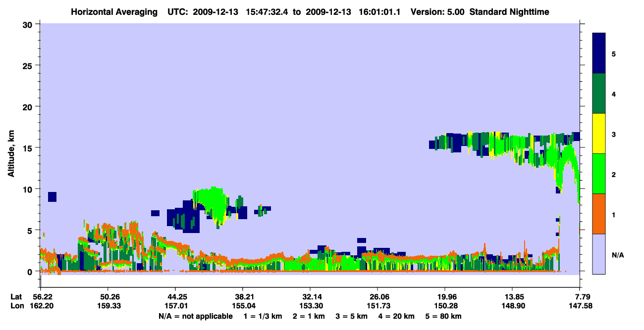Click the colorbar label 4
This screenshot has height=330, width=644.
point(614,94)
